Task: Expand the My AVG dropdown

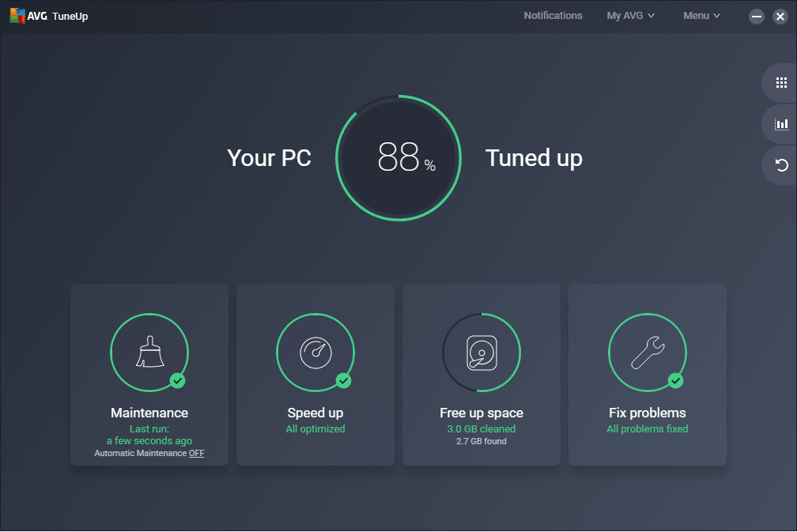Action: point(630,16)
